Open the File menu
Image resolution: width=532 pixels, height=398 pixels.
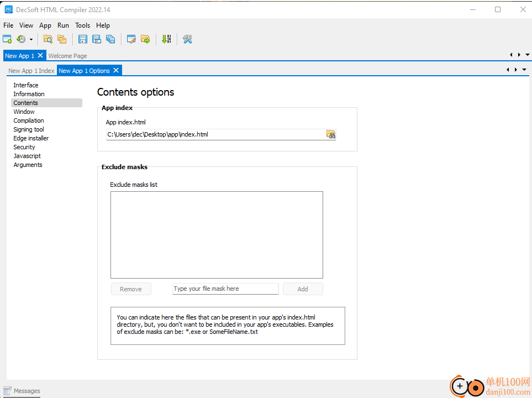click(8, 25)
